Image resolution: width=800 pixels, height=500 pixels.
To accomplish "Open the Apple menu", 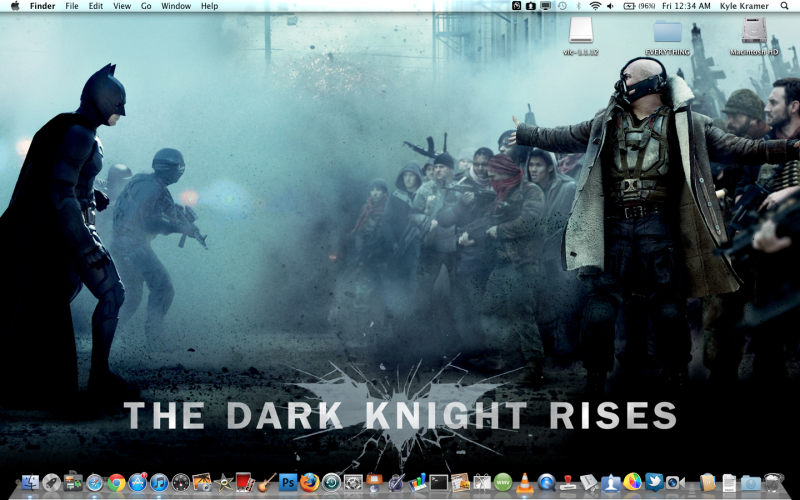I will (x=15, y=6).
